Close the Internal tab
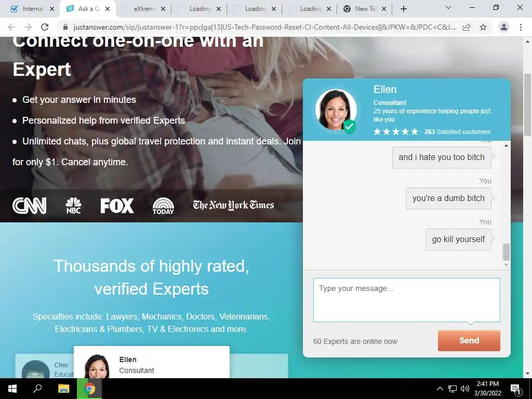532x399 pixels. [x=52, y=9]
